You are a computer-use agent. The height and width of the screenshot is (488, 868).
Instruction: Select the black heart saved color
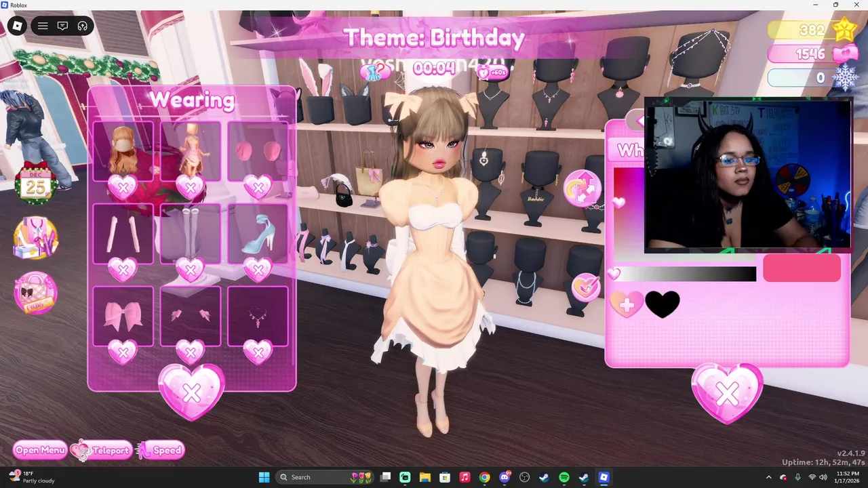click(663, 304)
